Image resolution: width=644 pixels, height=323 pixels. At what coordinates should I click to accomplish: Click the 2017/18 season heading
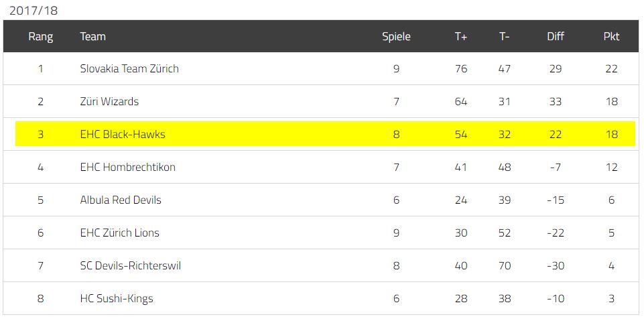(34, 10)
